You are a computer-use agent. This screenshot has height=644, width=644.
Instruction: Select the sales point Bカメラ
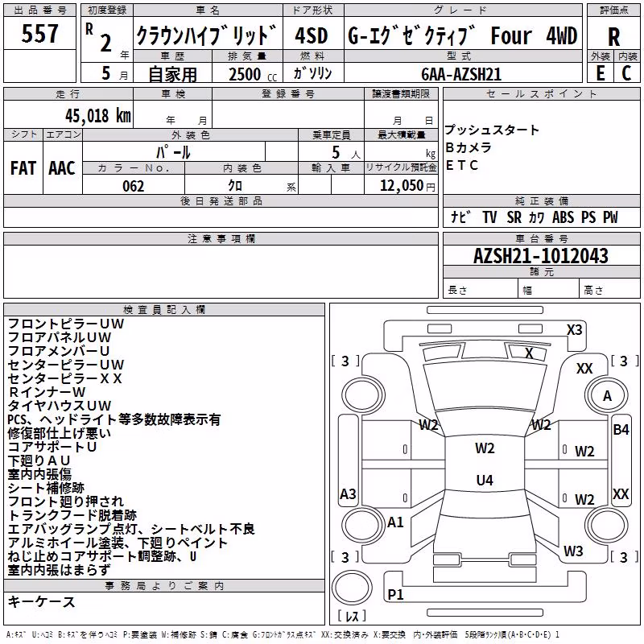pos(469,147)
